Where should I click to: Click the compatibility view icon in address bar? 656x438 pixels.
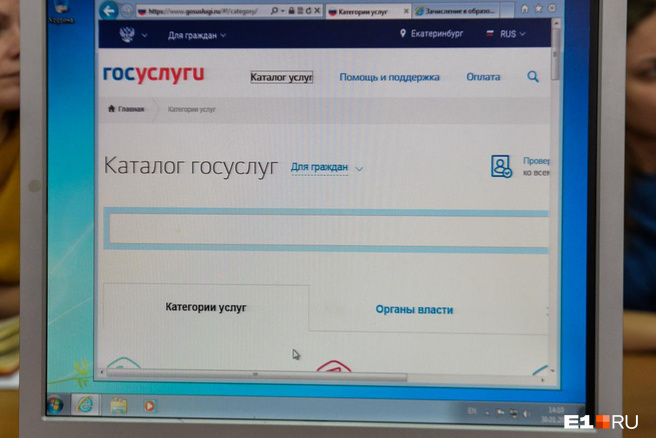tap(300, 11)
